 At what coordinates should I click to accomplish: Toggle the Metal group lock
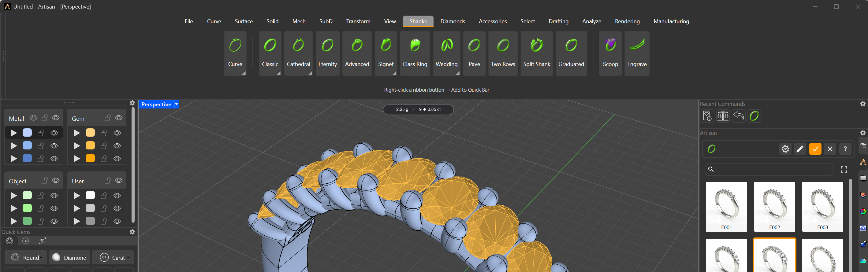point(44,118)
